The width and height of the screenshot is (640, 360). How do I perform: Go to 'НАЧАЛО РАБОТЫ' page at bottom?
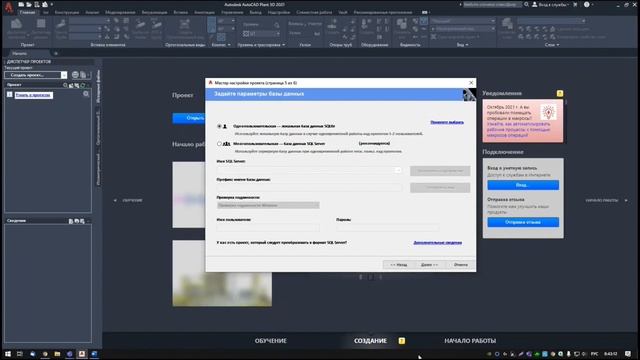coord(470,341)
